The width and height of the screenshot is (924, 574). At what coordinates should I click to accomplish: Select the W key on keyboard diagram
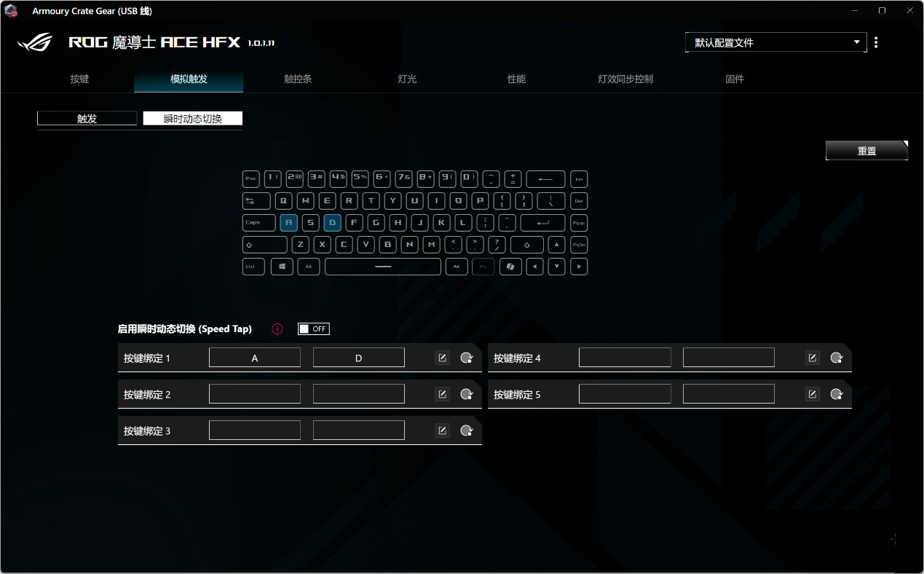(307, 201)
